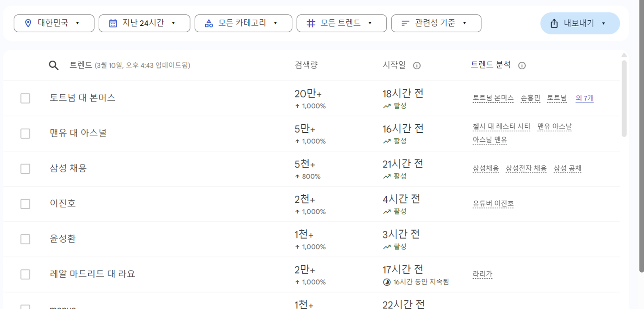Click the active trend arrow icon in 토트넘 대 본머스 row

click(x=386, y=106)
